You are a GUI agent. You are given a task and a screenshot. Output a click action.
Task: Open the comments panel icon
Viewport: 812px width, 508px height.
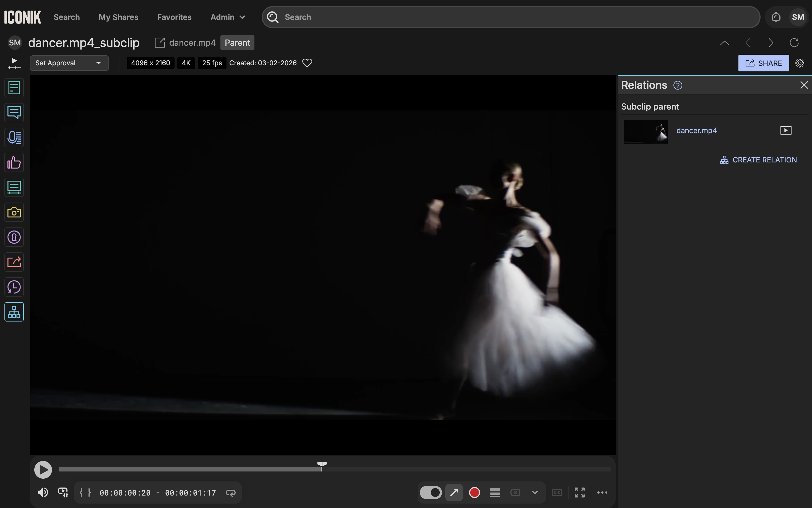point(14,113)
